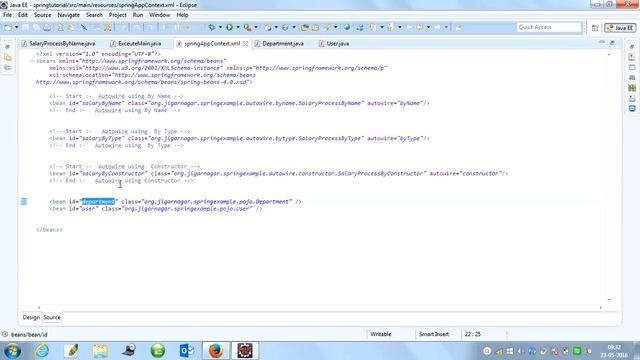Open the green right sidebar view icon
The height and width of the screenshot is (360, 640).
[x=632, y=88]
